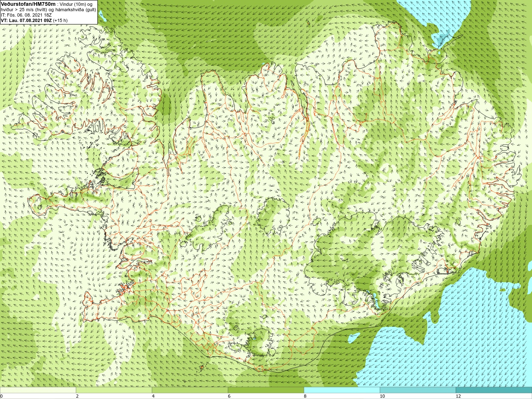This screenshot has height=399, width=532.
Task: Click the "(+15 h)" forecast offset text
Action: [x=60, y=20]
